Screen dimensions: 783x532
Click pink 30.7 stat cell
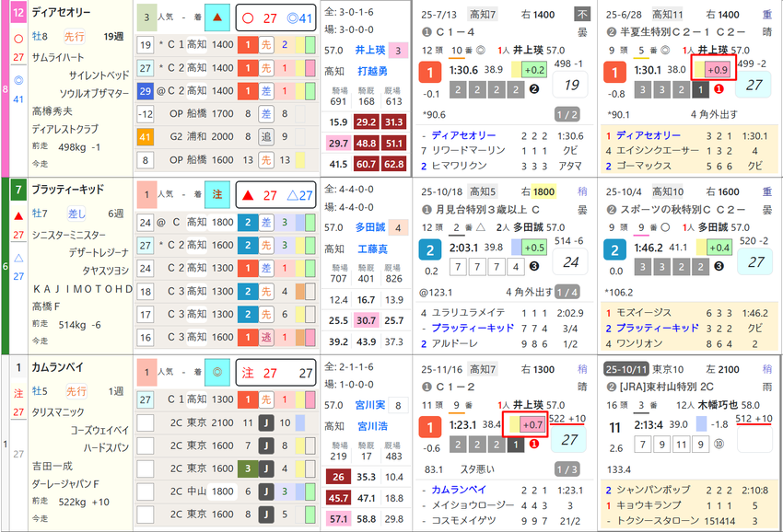click(x=366, y=320)
